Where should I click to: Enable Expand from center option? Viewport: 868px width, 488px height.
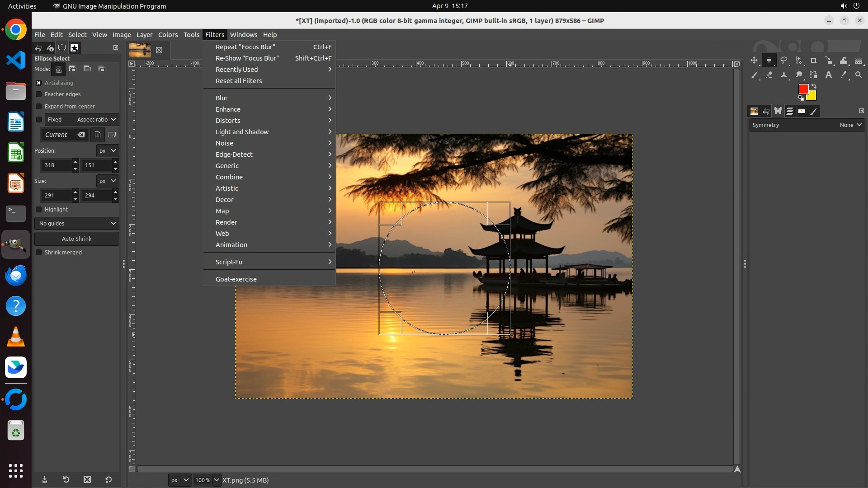point(39,107)
